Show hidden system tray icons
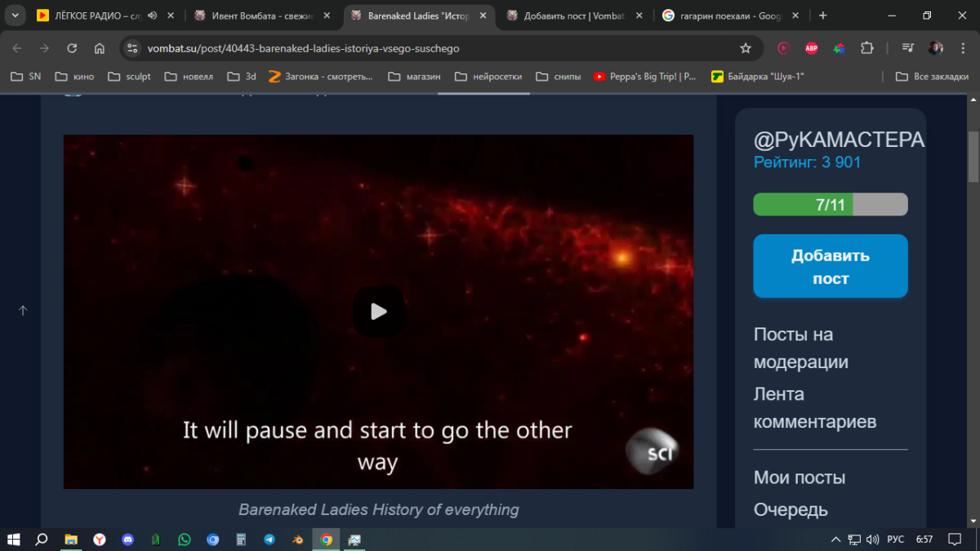The width and height of the screenshot is (980, 551). pos(835,540)
